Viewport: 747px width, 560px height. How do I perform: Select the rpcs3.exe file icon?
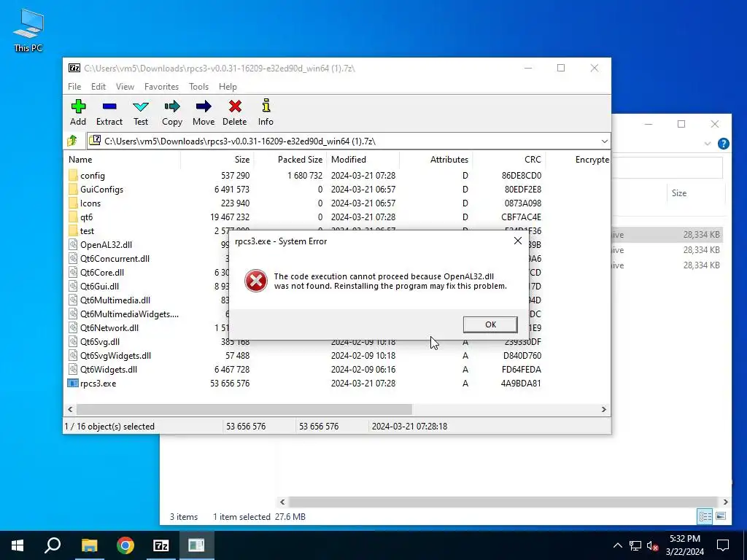(73, 383)
